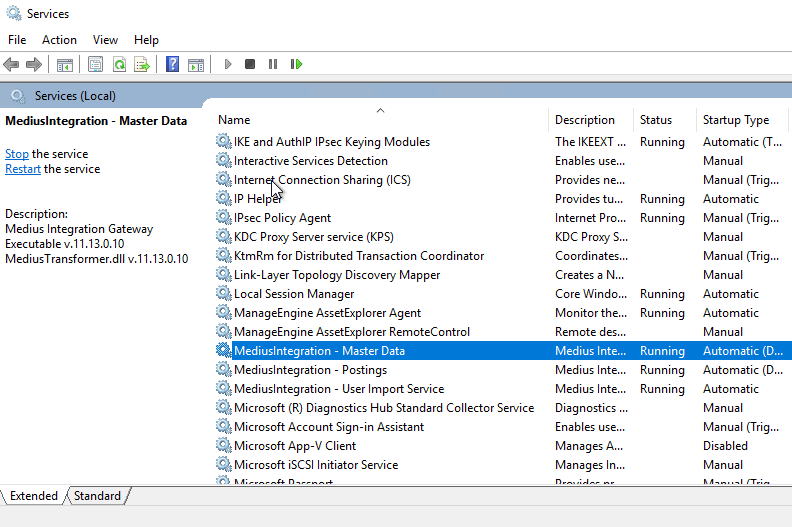Open the Help menu
The image size is (792, 527).
click(146, 39)
